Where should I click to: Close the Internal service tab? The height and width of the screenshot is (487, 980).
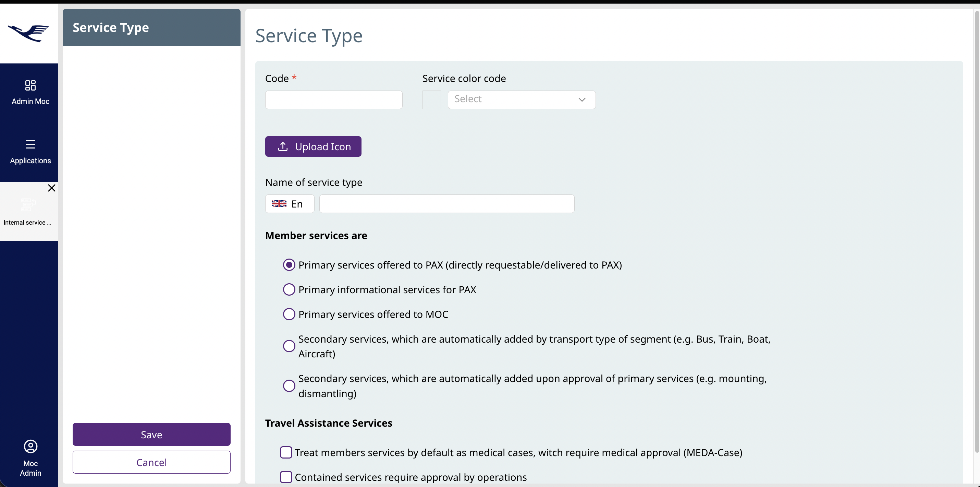[52, 188]
